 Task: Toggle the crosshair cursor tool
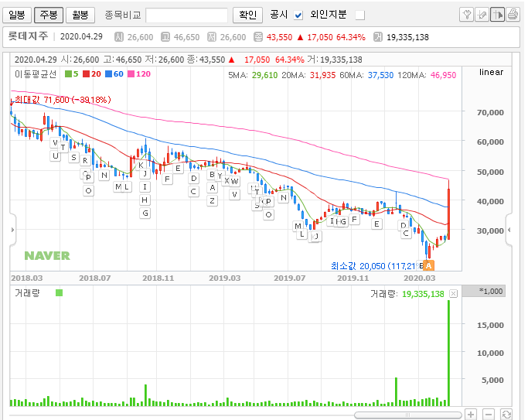click(x=497, y=15)
